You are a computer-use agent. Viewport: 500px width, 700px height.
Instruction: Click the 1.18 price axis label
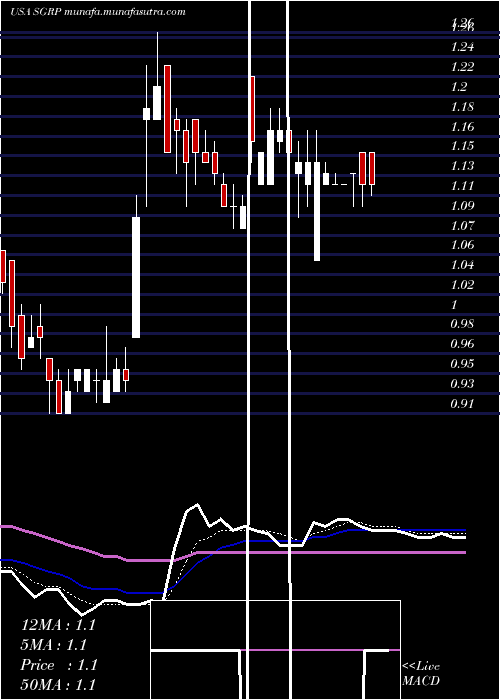(462, 107)
